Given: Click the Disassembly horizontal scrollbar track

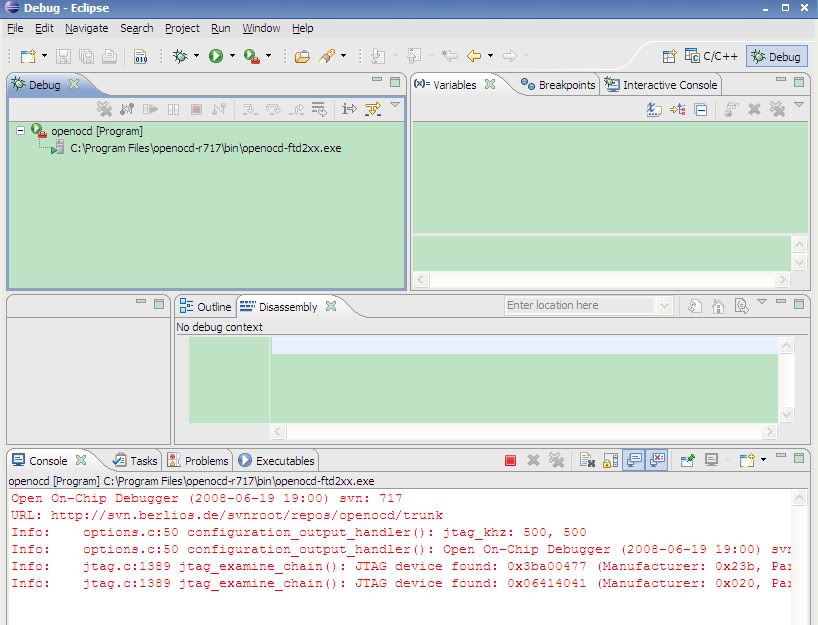Looking at the screenshot, I should pyautogui.click(x=523, y=431).
